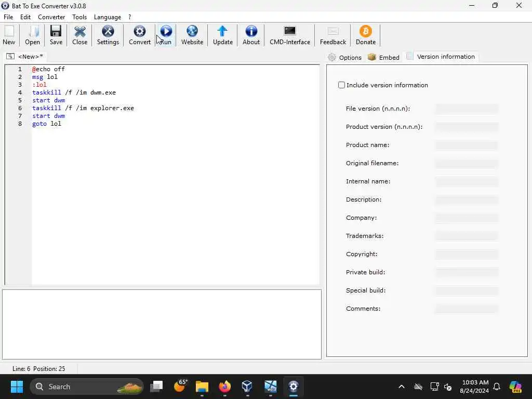Visit the Website from the toolbar
Viewport: 532px width, 399px height.
pos(192,35)
